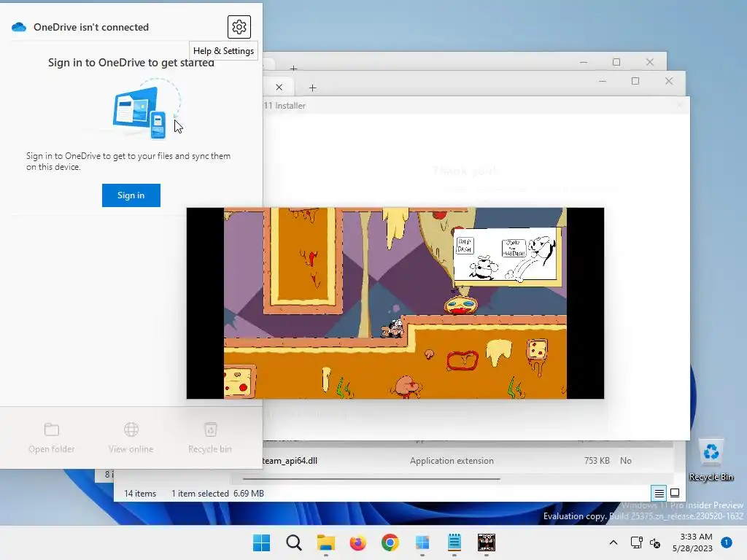Image resolution: width=747 pixels, height=560 pixels.
Task: Click the network status tray icon
Action: click(x=636, y=542)
